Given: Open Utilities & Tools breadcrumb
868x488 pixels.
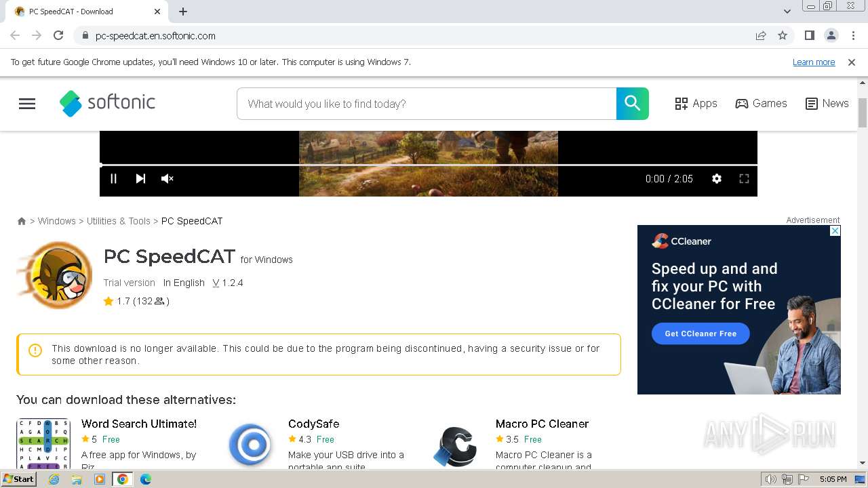Looking at the screenshot, I should (x=119, y=221).
